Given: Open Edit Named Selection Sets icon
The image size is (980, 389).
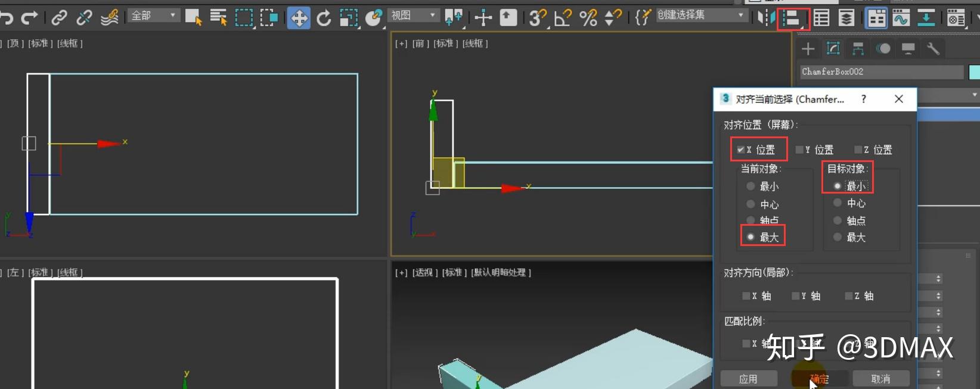Looking at the screenshot, I should click(642, 18).
